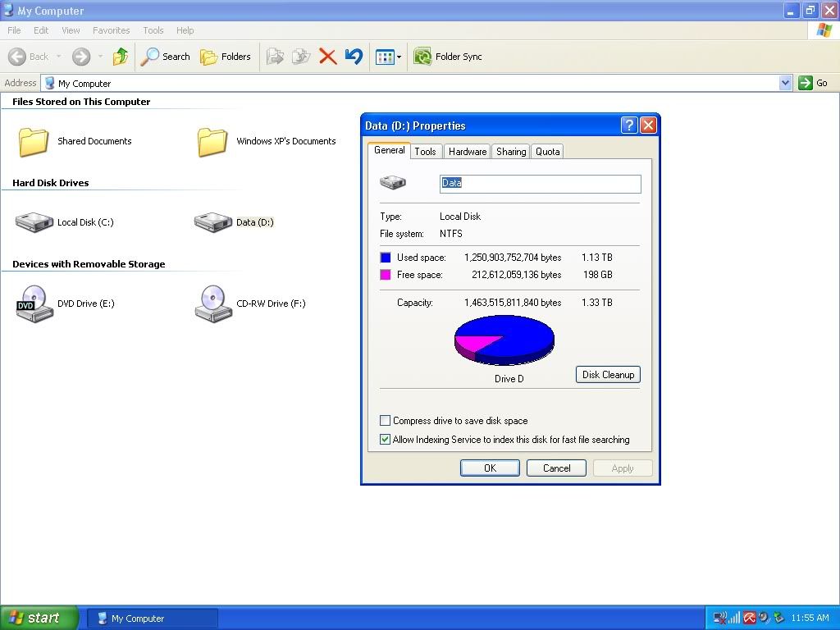Viewport: 840px width, 630px height.
Task: Enable Compress drive to save disk space
Action: point(386,421)
